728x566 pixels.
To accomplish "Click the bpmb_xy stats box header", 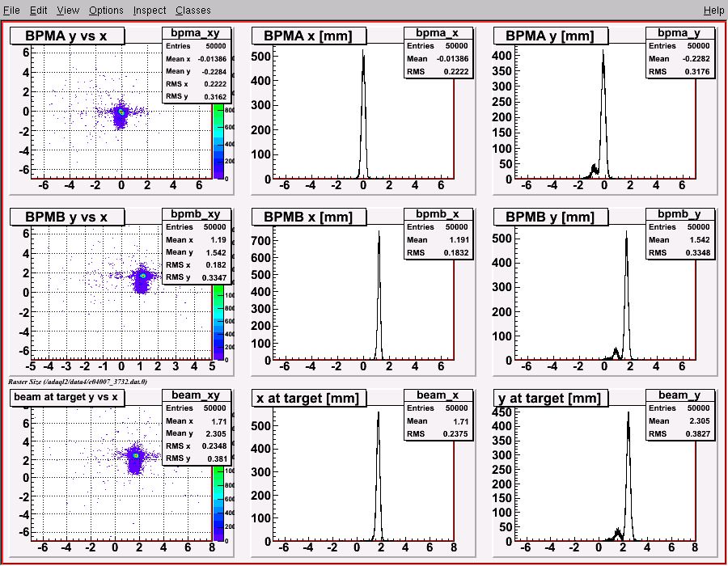I will click(x=196, y=214).
